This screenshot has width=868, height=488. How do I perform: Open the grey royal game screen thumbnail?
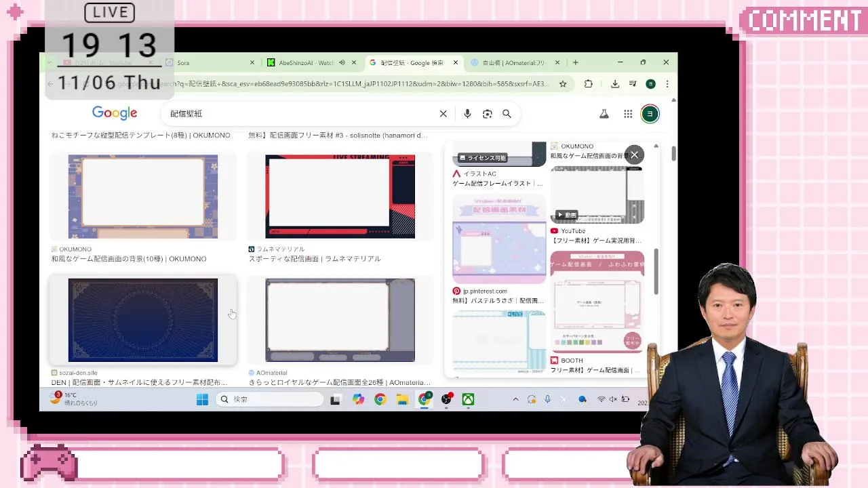click(340, 320)
